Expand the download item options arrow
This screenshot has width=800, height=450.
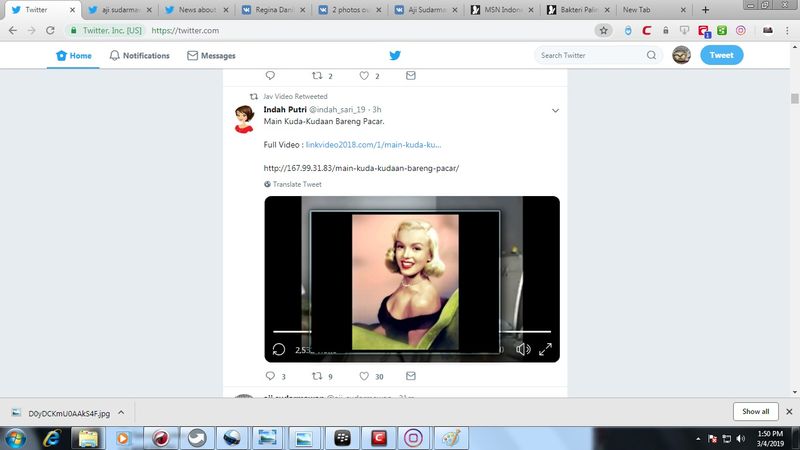(121, 412)
